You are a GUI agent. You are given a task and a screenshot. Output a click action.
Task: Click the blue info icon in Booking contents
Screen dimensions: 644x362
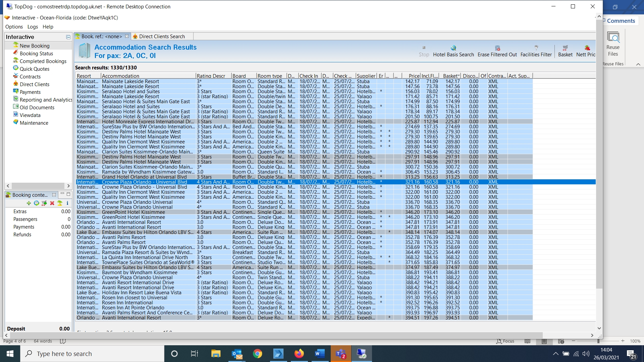point(67,203)
